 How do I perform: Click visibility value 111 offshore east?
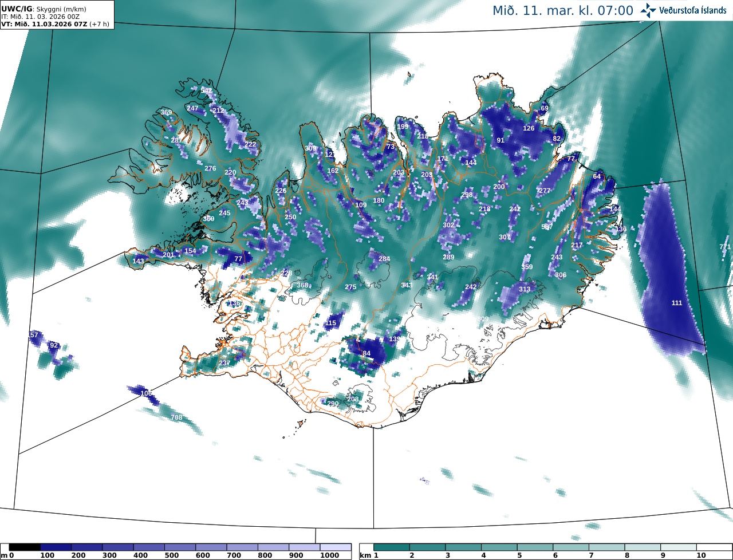[677, 303]
